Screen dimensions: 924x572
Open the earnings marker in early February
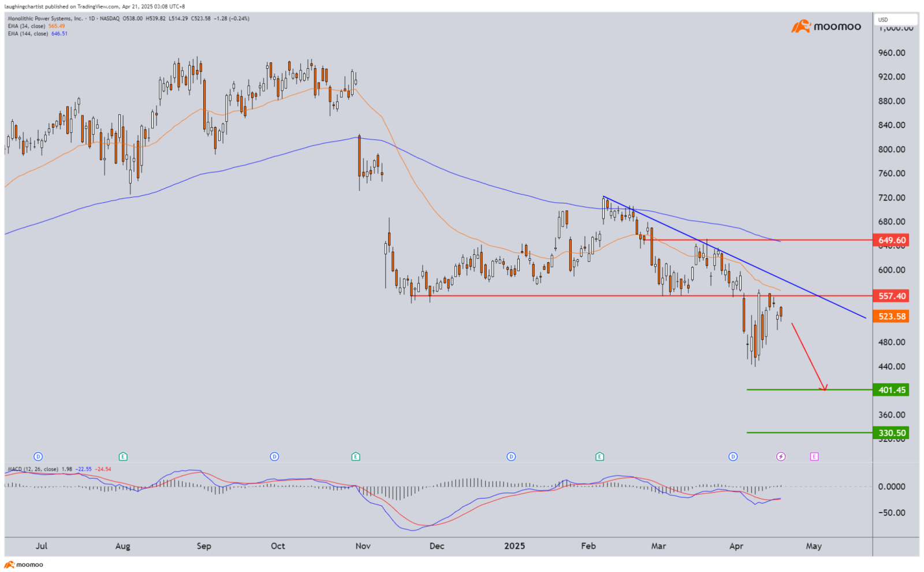coord(600,456)
